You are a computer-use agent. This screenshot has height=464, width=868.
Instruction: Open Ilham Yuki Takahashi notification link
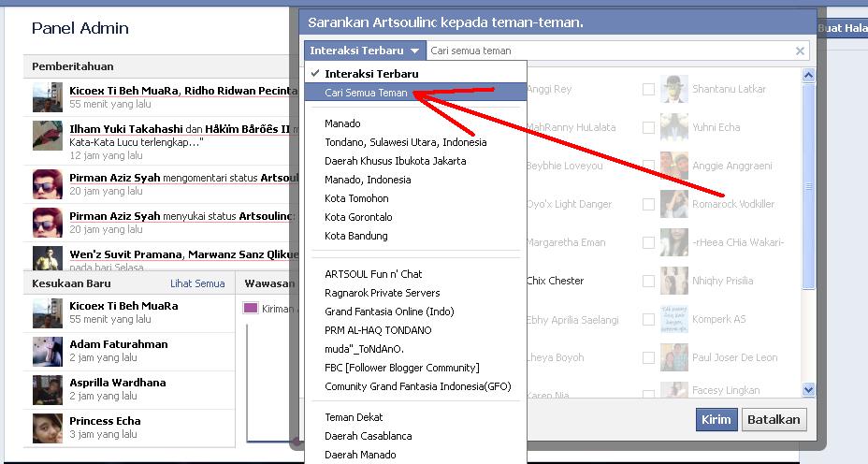126,129
